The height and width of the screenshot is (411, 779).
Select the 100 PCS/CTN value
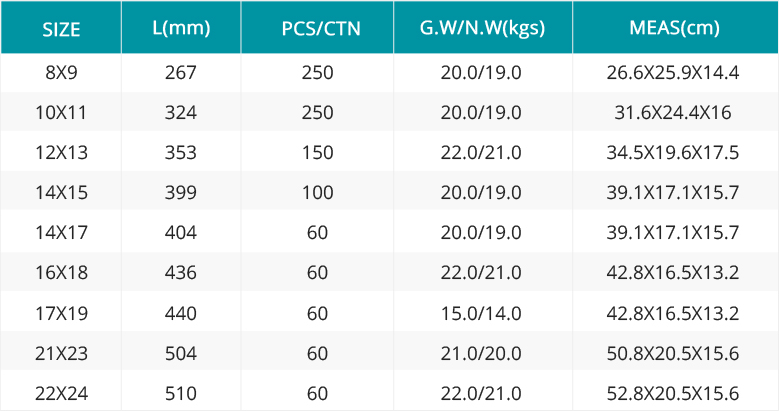point(317,192)
